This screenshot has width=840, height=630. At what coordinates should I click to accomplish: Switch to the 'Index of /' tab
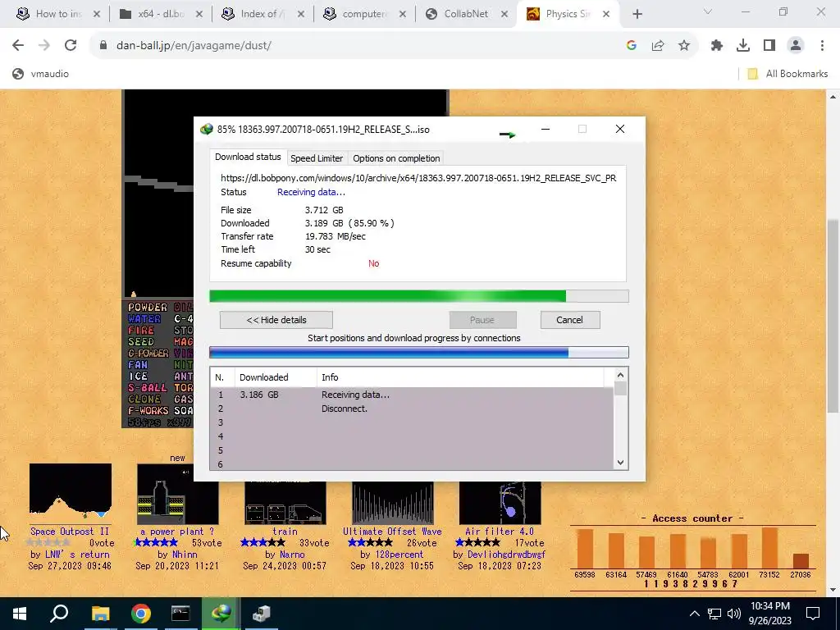pos(264,14)
